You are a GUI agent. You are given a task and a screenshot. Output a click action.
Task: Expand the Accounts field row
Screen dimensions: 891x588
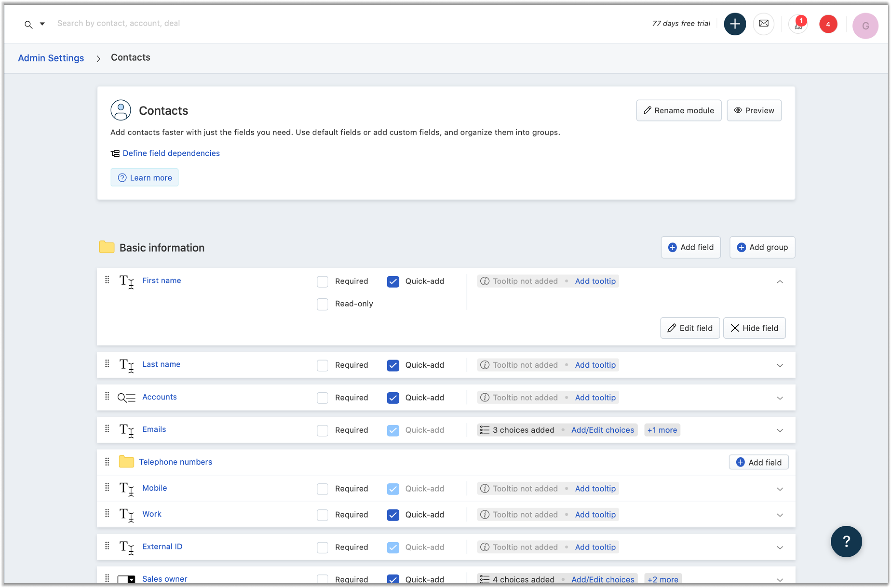(780, 398)
